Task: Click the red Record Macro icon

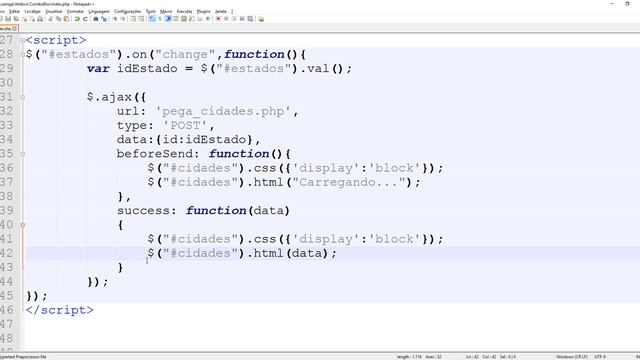Action: pyautogui.click(x=218, y=19)
